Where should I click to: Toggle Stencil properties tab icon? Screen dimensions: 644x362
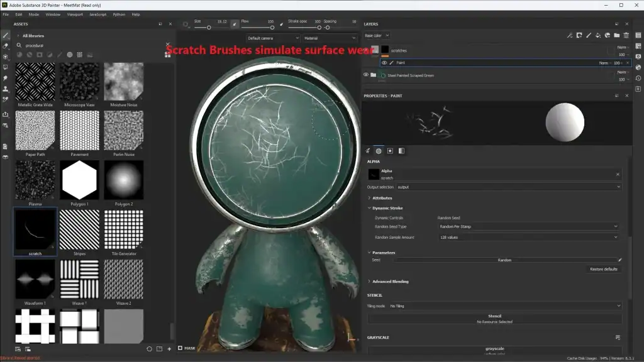coord(390,151)
